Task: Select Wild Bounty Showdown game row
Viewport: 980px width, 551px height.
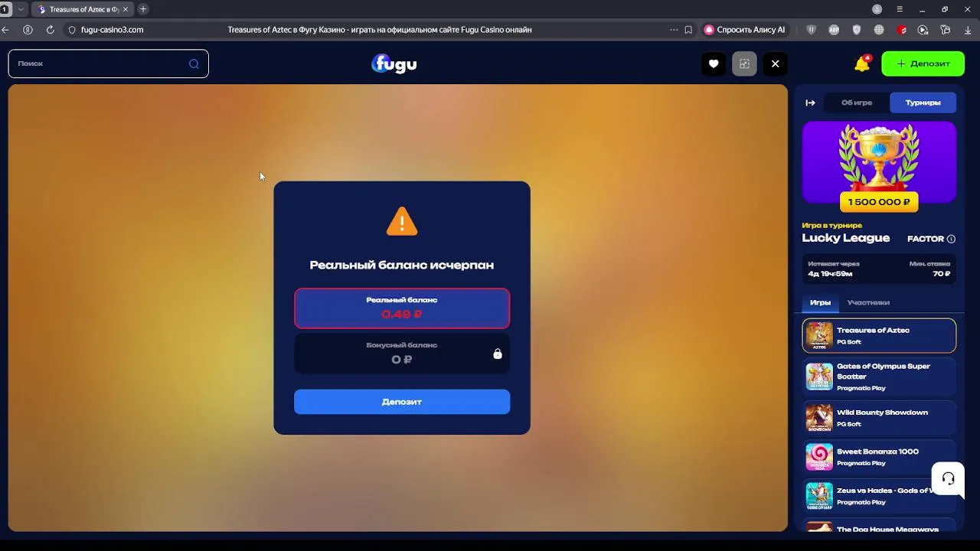Action: [x=879, y=418]
